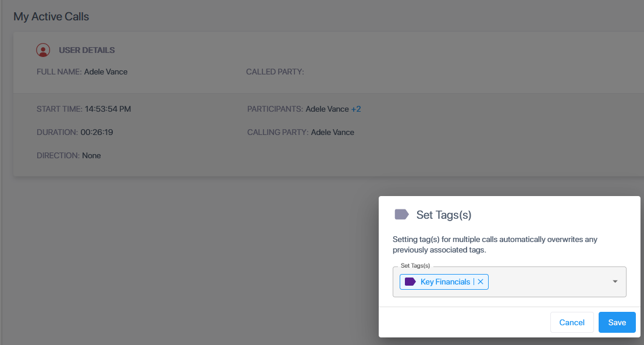Click the call duration 00:26:19
Image resolution: width=644 pixels, height=345 pixels.
click(x=97, y=132)
